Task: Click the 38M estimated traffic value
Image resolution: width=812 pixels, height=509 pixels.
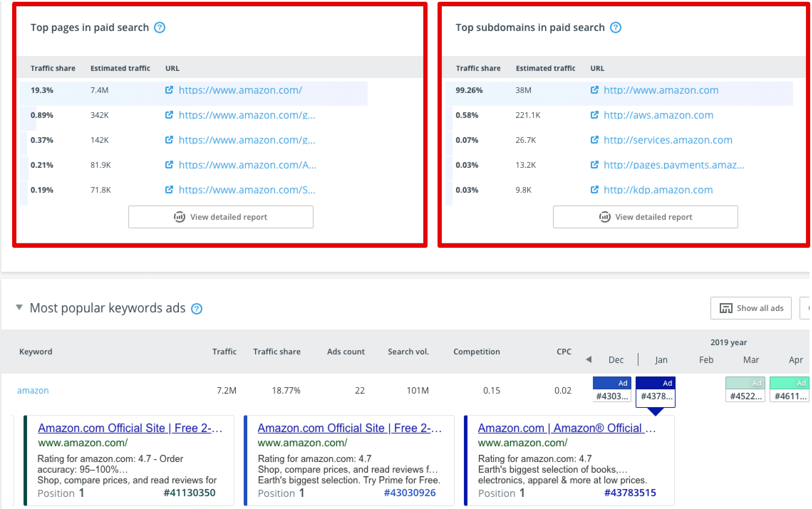Action: click(523, 90)
